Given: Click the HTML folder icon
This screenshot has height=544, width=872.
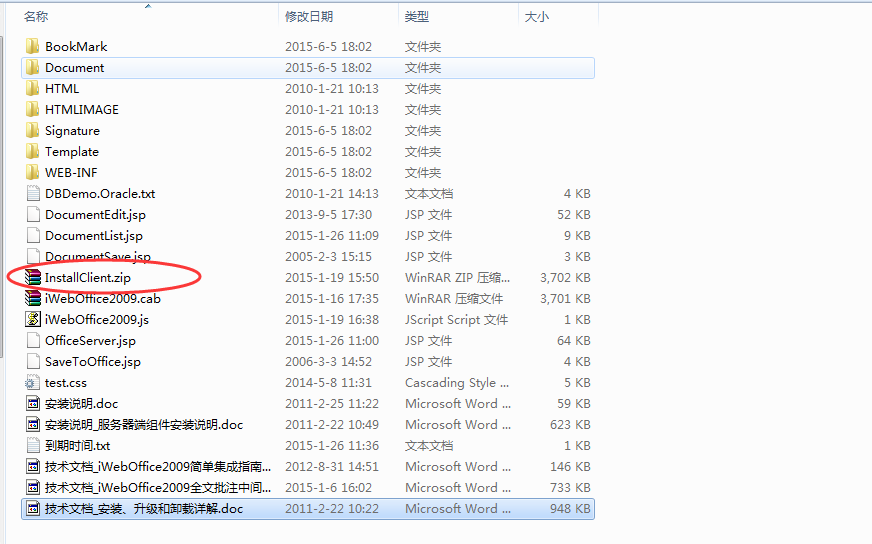Looking at the screenshot, I should pyautogui.click(x=33, y=88).
